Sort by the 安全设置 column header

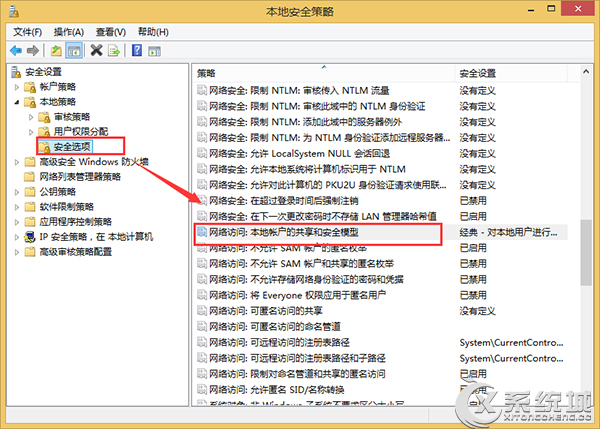(511, 73)
